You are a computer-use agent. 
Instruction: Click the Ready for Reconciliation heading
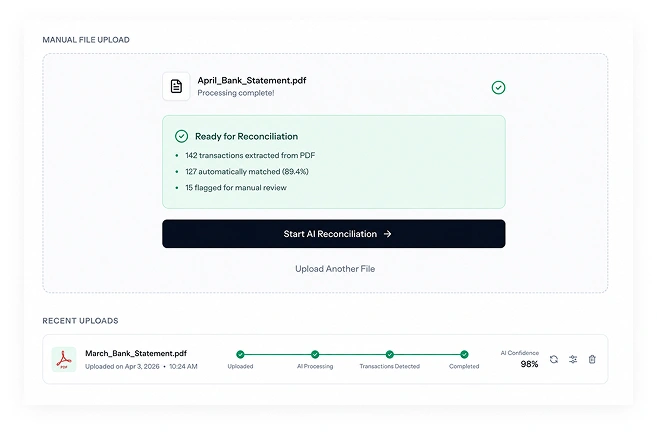(246, 136)
